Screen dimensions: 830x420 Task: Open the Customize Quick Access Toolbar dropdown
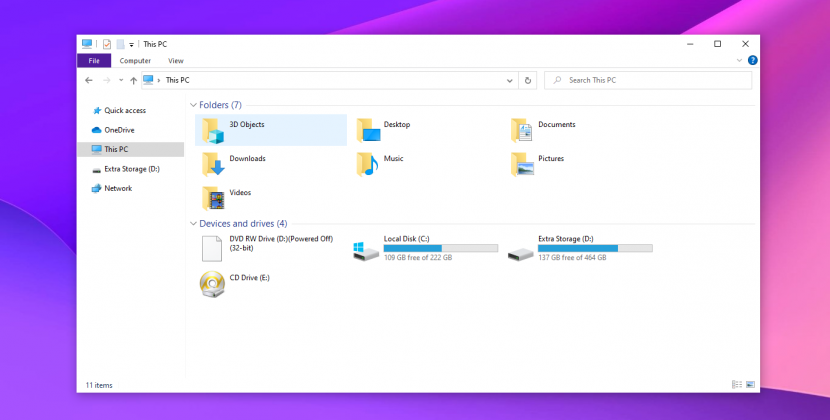pos(131,45)
